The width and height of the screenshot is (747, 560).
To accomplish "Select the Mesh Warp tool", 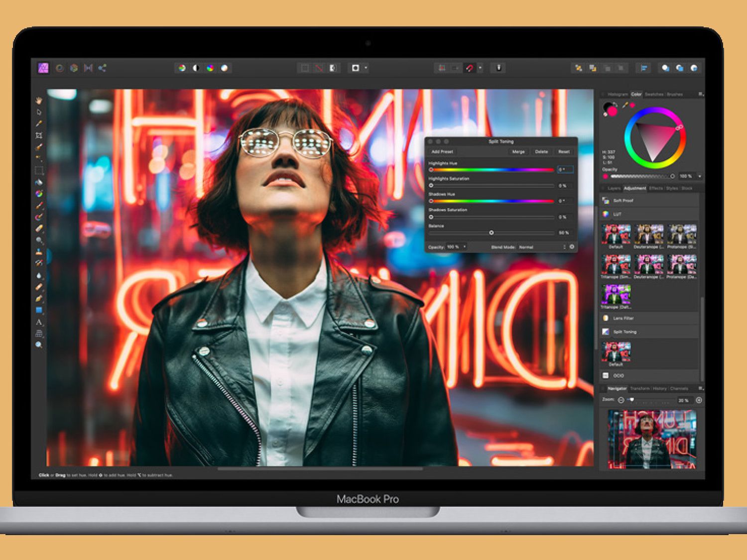I will click(x=39, y=334).
